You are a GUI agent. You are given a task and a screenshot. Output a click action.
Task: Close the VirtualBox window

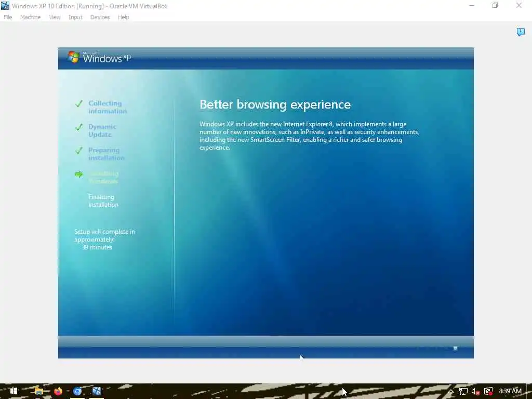point(519,6)
